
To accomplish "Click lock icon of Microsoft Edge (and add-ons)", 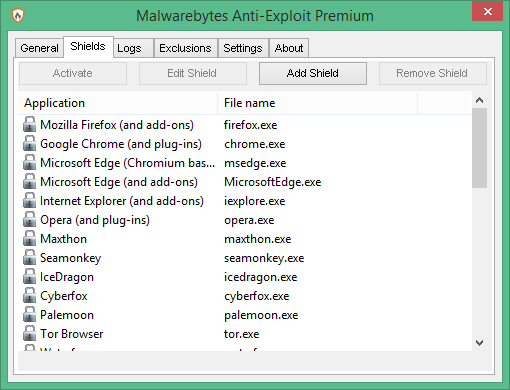I will point(30,181).
